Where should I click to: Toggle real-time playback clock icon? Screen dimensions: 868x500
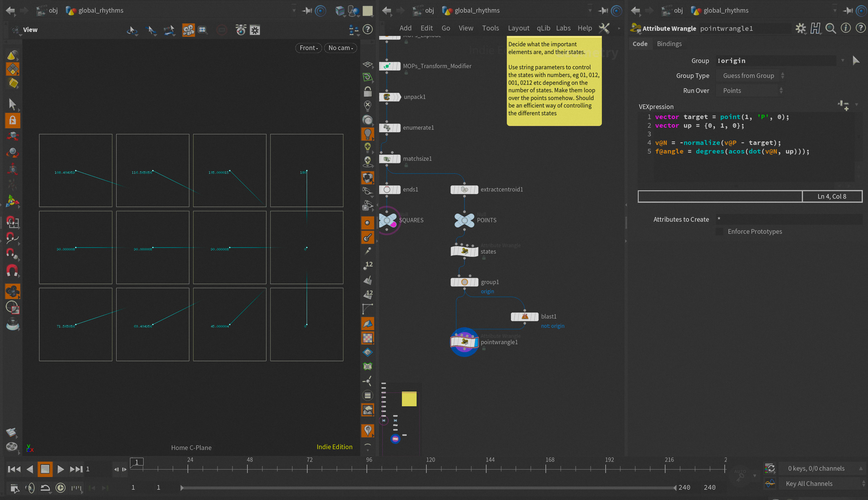[x=61, y=488]
